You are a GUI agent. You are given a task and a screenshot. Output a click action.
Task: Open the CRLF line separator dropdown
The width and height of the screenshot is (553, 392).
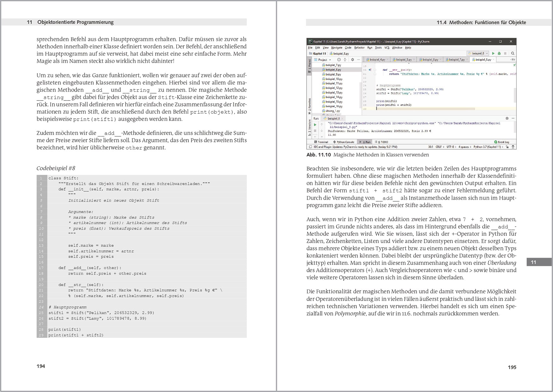coord(440,147)
